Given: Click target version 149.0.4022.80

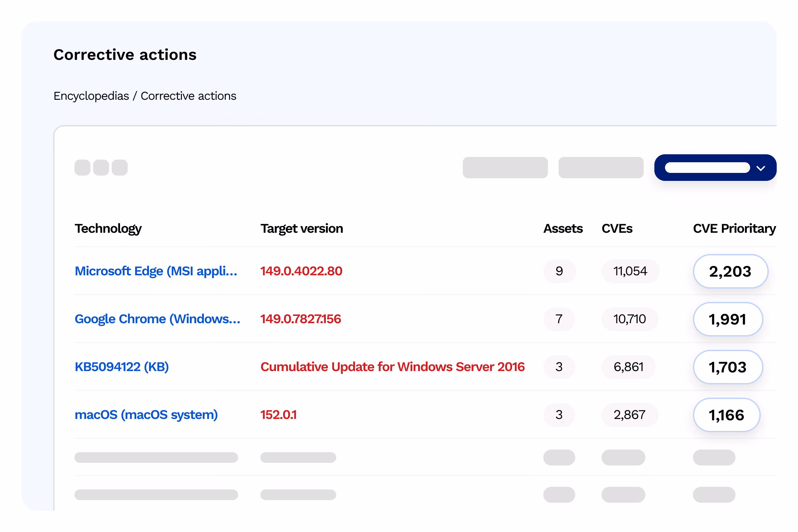Looking at the screenshot, I should click(x=301, y=271).
